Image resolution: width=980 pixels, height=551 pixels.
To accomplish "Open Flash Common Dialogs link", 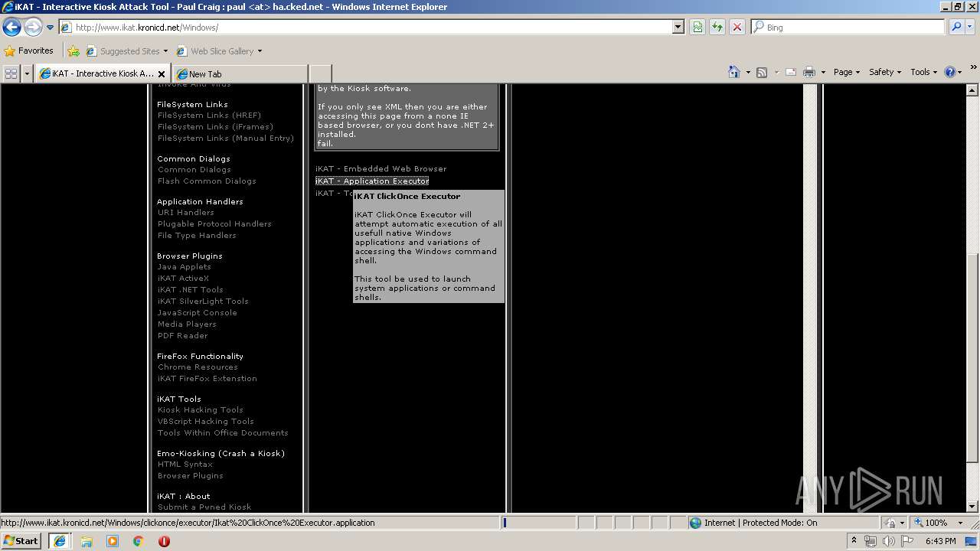I will pos(207,181).
